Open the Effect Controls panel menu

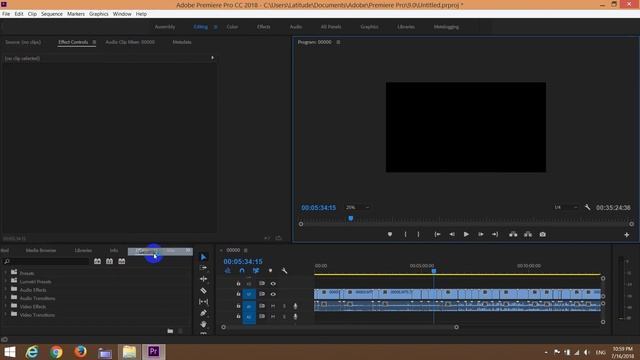(94, 42)
